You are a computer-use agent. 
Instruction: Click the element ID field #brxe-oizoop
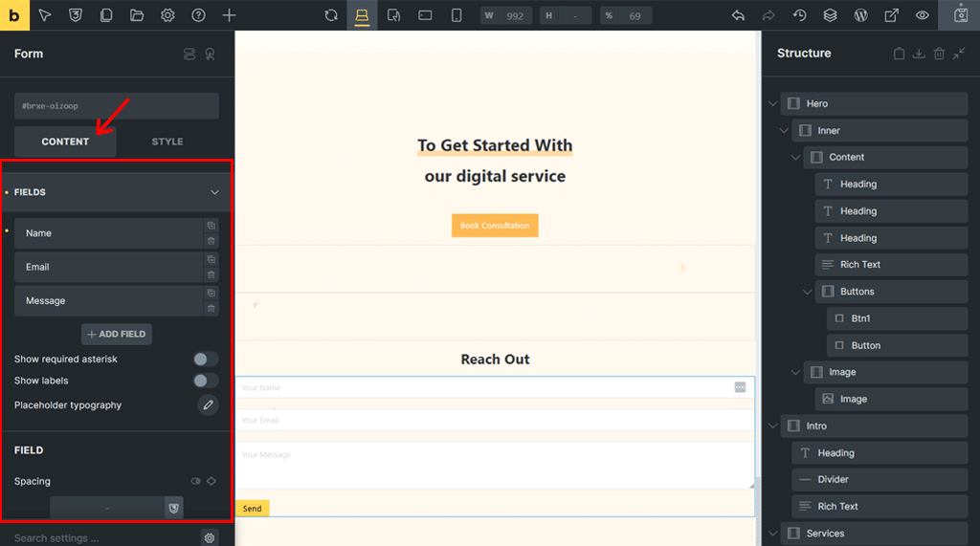[116, 106]
